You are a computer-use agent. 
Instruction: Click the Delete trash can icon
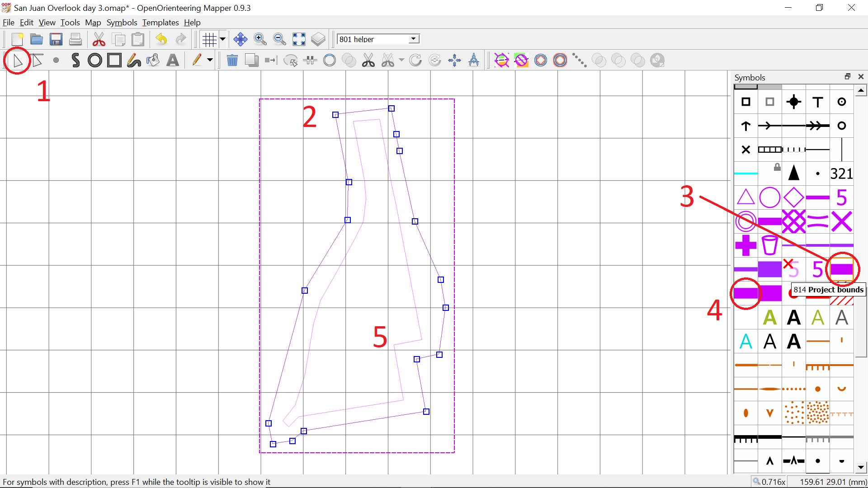(x=232, y=60)
